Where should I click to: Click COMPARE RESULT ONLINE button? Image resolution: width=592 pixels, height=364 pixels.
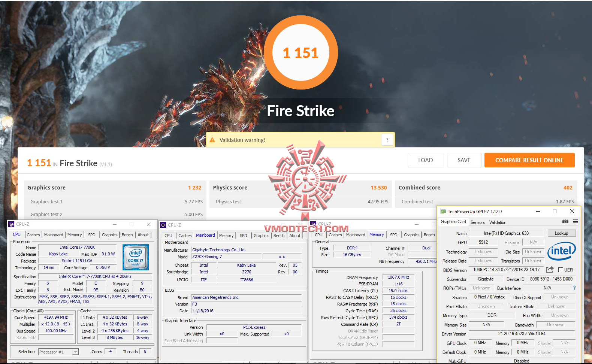pyautogui.click(x=529, y=160)
